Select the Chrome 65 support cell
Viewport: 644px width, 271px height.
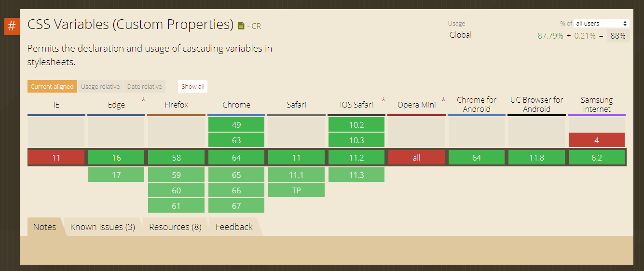(236, 175)
